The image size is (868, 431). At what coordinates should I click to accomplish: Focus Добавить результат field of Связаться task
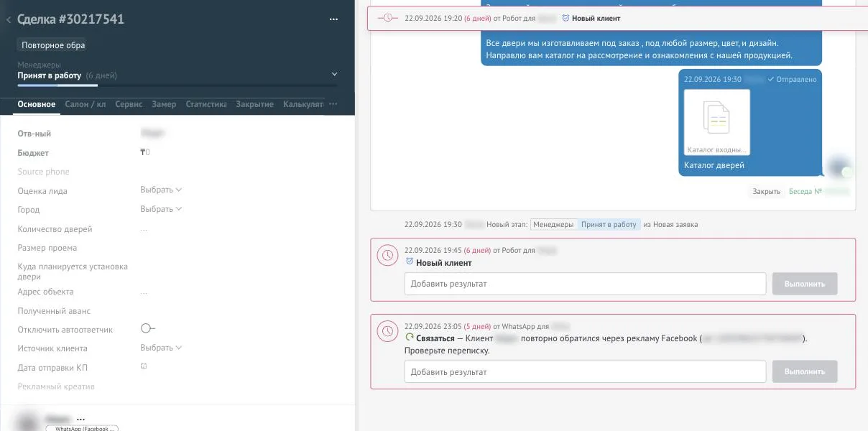click(585, 371)
